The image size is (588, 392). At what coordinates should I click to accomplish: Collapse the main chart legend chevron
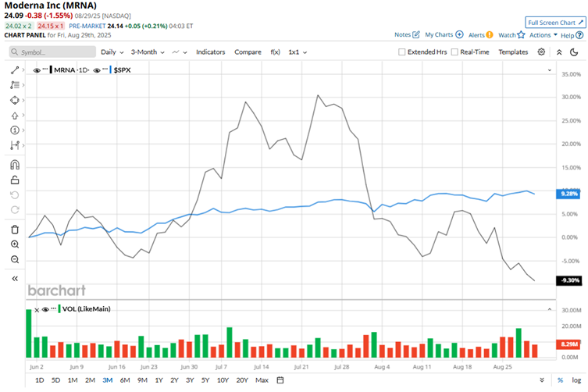point(550,70)
